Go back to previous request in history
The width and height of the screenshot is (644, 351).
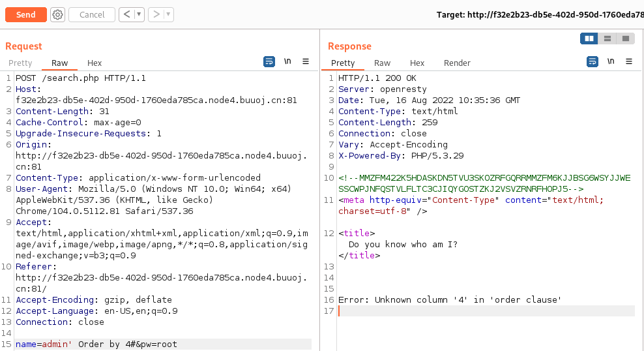tap(127, 15)
